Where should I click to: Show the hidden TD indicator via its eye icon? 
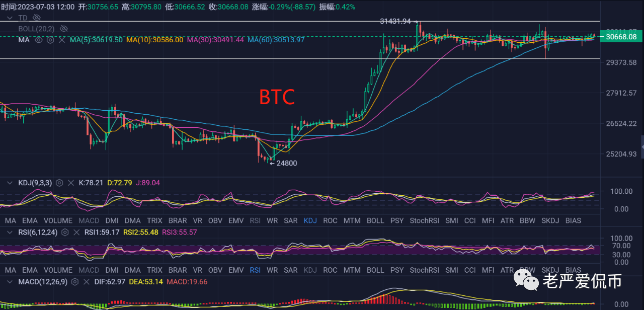tap(36, 18)
